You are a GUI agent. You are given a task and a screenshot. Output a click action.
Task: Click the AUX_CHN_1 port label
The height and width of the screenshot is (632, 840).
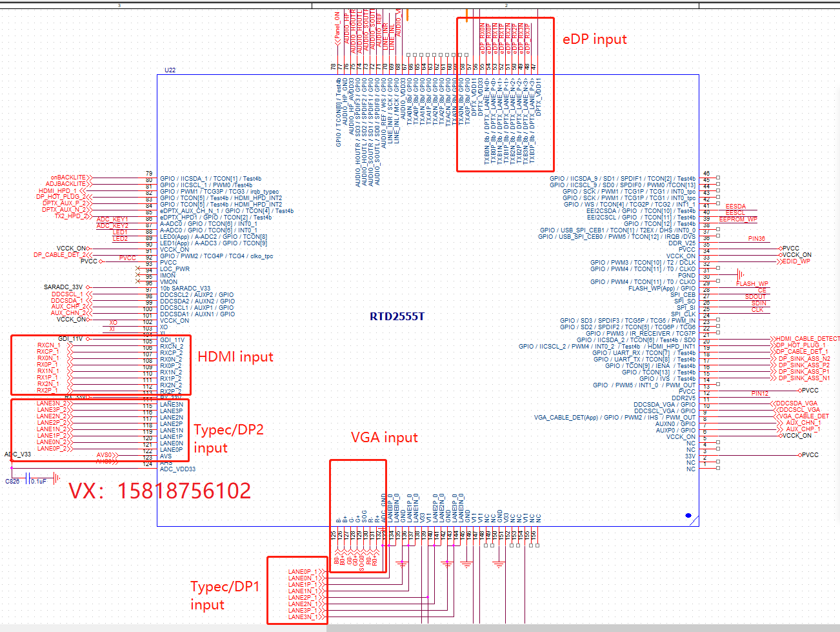click(803, 423)
